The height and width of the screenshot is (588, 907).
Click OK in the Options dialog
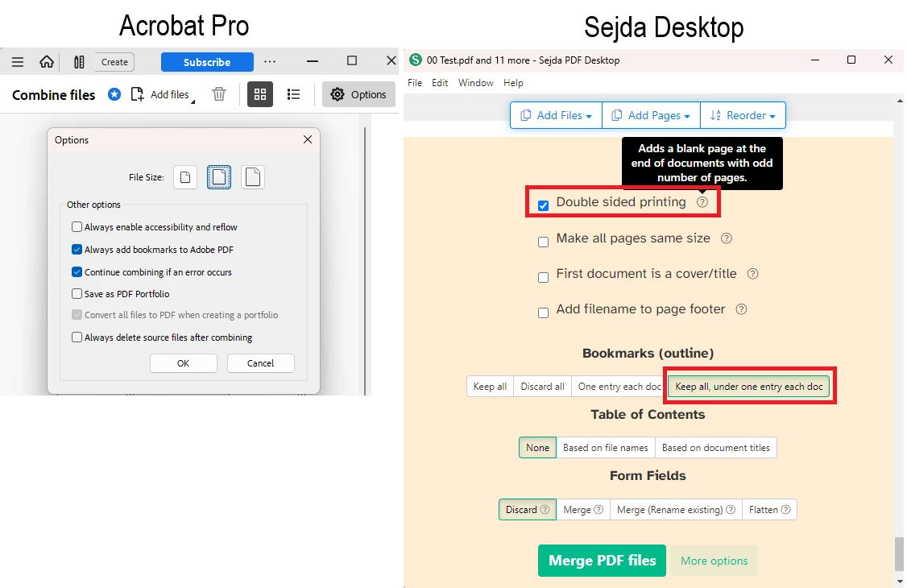click(x=184, y=363)
